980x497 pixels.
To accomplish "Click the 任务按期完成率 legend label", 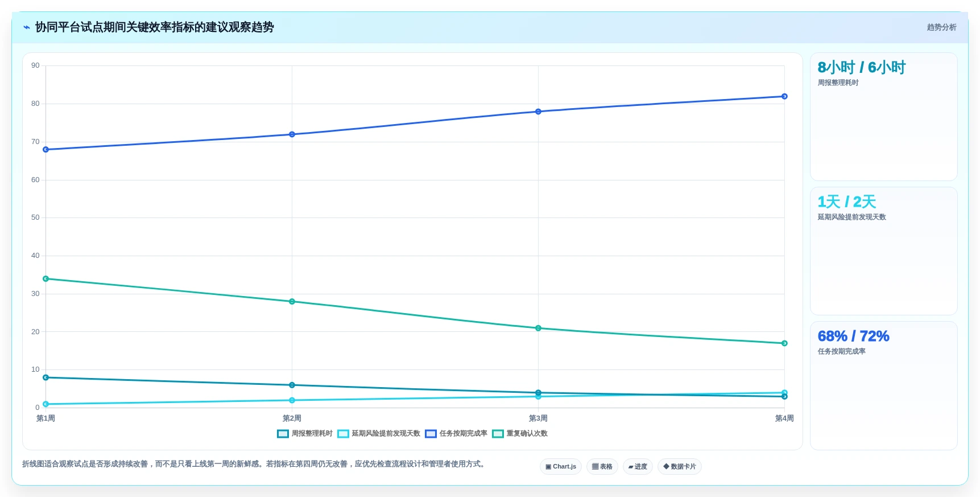I will pos(464,434).
